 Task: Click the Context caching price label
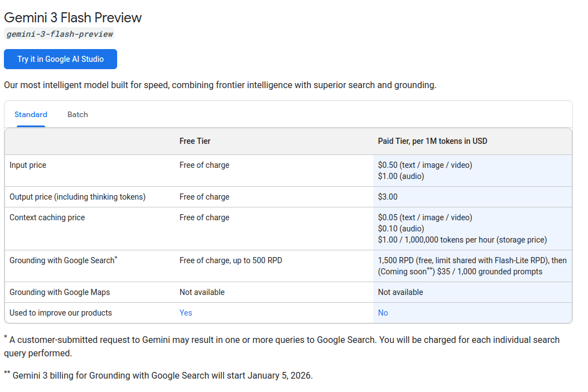pos(47,217)
